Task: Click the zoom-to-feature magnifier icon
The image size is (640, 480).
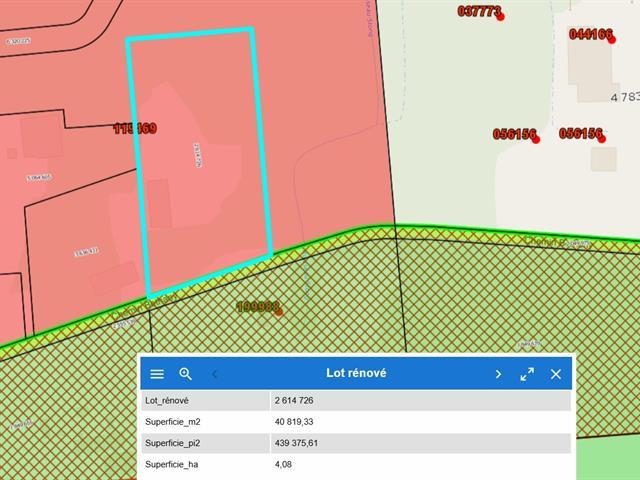Action: [x=185, y=374]
